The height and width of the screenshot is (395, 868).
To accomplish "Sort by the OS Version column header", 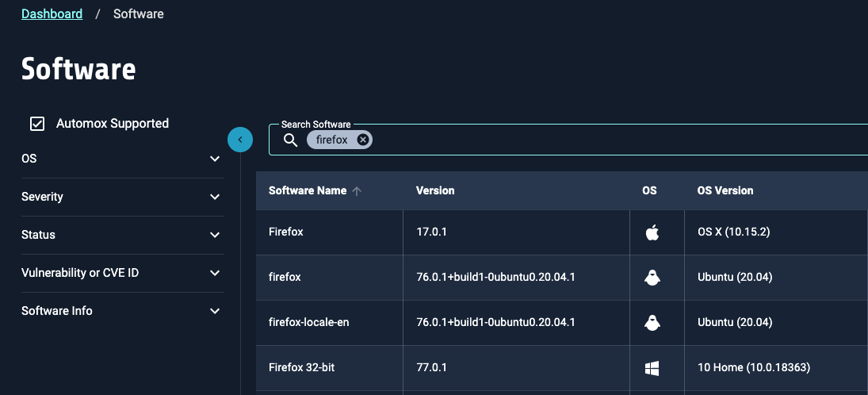I will click(725, 190).
